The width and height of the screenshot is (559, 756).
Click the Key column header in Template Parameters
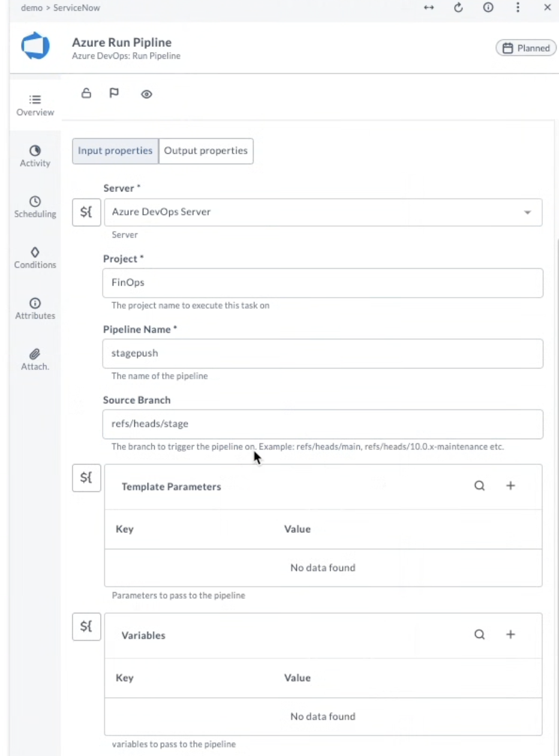coord(125,529)
